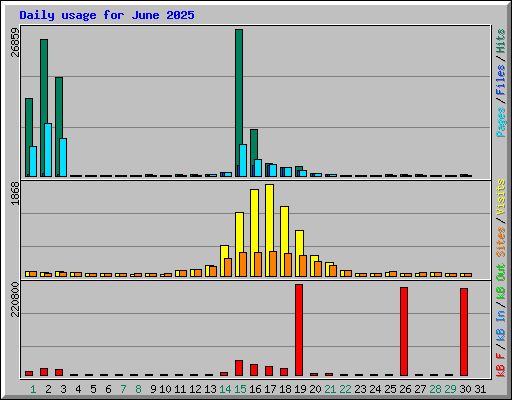Image resolution: width=512 pixels, height=400 pixels.
Task: Click the cyan pages bar for day 1
Action: point(33,161)
